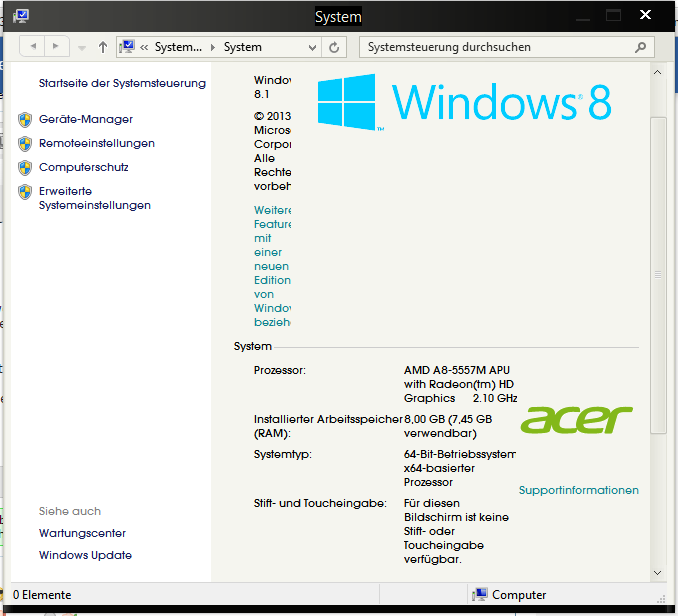Click the '64-Bit-Betriebssystem' system type value
Image resolution: width=678 pixels, height=616 pixels.
(x=460, y=454)
